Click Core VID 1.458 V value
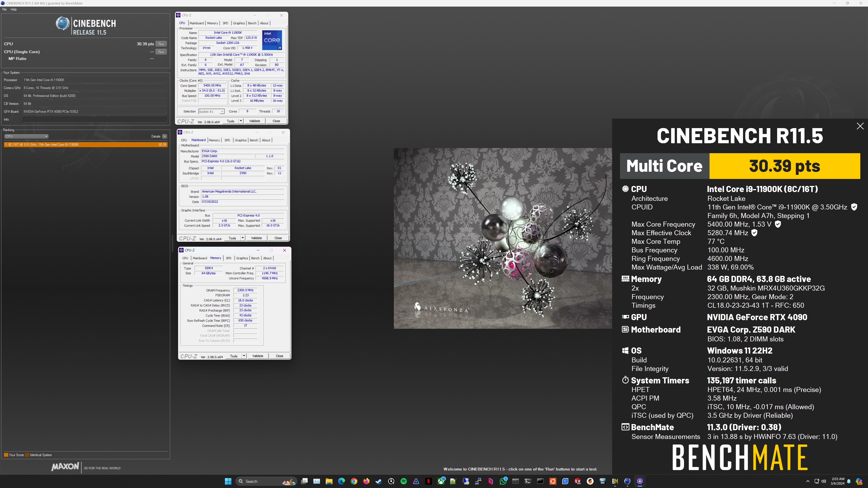Screen dimensions: 868x488 (x=247, y=48)
